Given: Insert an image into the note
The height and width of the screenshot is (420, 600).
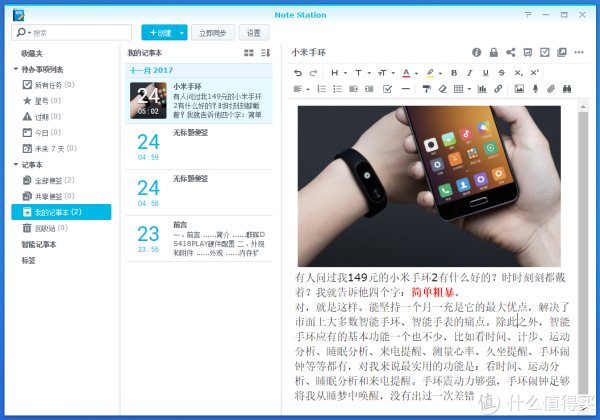Looking at the screenshot, I should tap(517, 89).
